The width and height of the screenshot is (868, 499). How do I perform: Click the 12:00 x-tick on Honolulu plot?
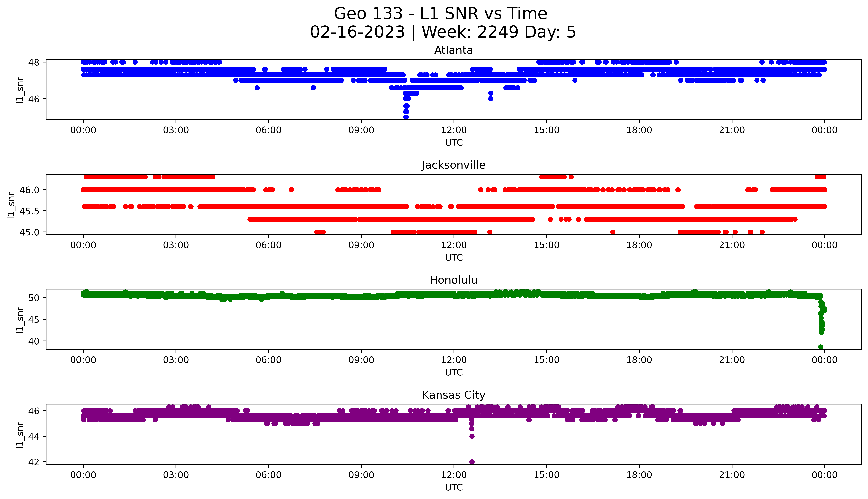[x=454, y=360]
